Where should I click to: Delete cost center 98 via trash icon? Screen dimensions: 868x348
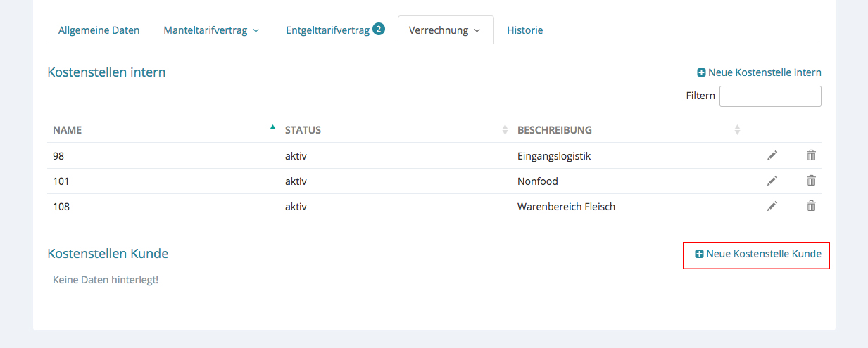click(x=811, y=155)
